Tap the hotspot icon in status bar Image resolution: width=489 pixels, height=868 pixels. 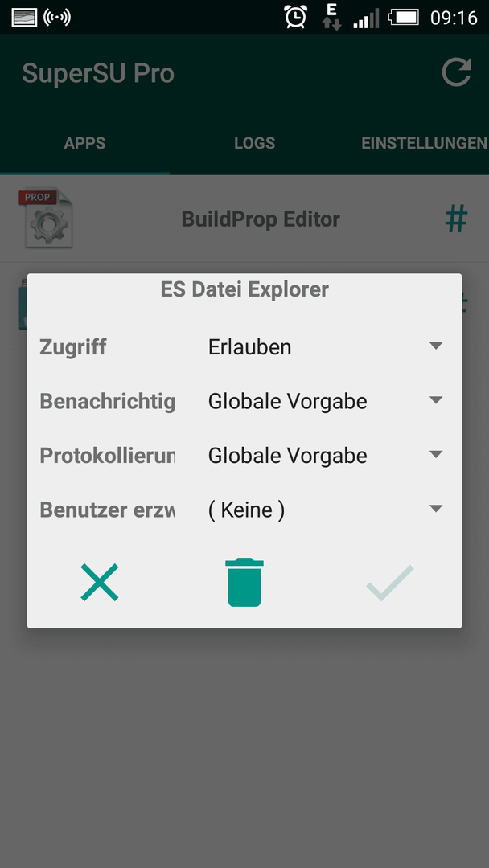tap(57, 17)
